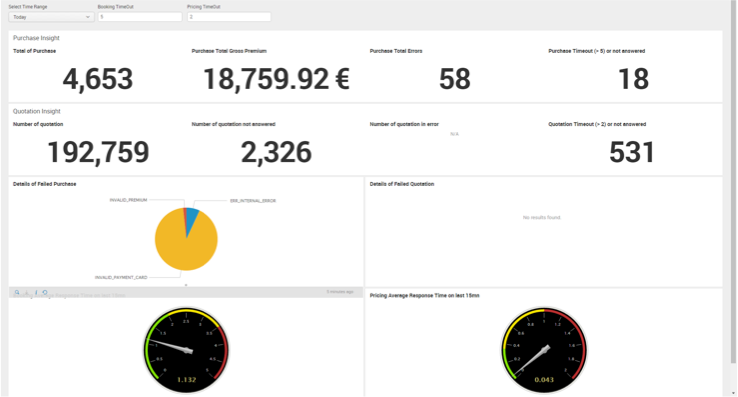Click the search magnifier icon on Booking panel
Viewport: 738px width, 397px height.
[x=17, y=292]
